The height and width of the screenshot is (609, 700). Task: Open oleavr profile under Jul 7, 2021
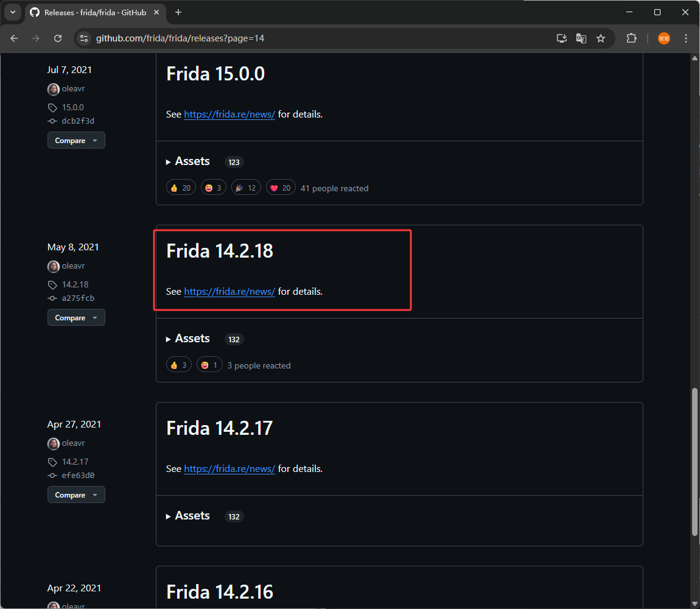[73, 88]
